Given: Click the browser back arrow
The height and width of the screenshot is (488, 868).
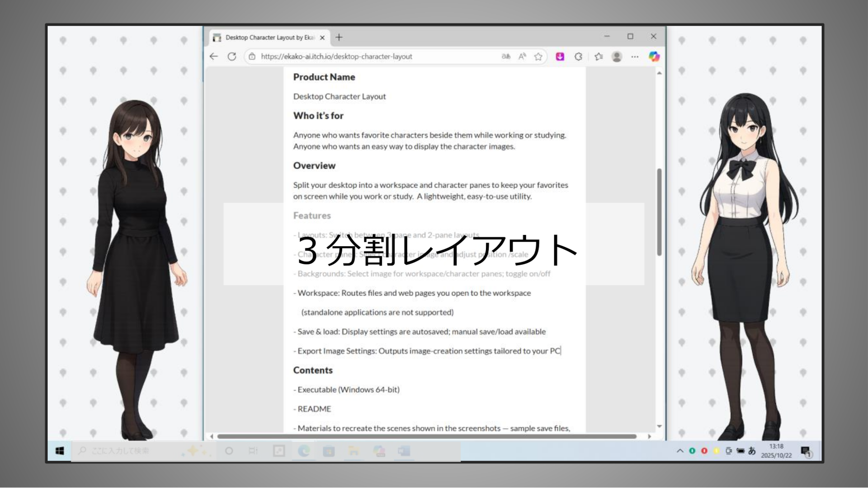Looking at the screenshot, I should tap(214, 56).
